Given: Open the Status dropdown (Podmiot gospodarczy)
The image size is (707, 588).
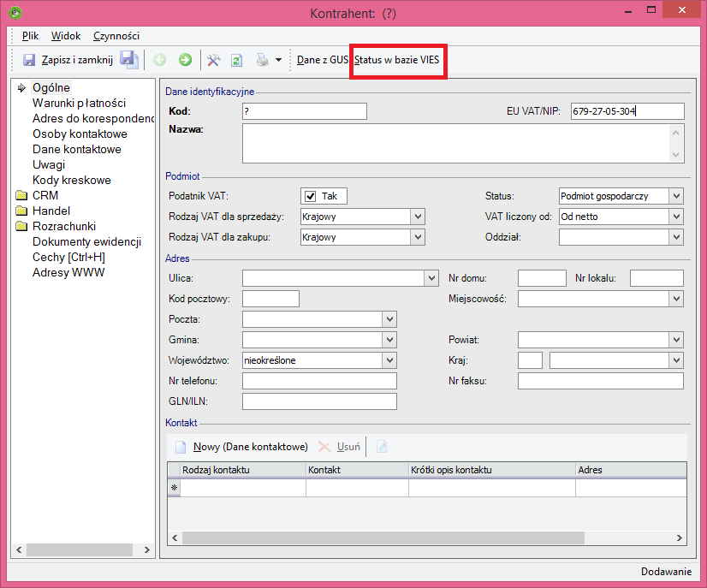Looking at the screenshot, I should [x=676, y=196].
